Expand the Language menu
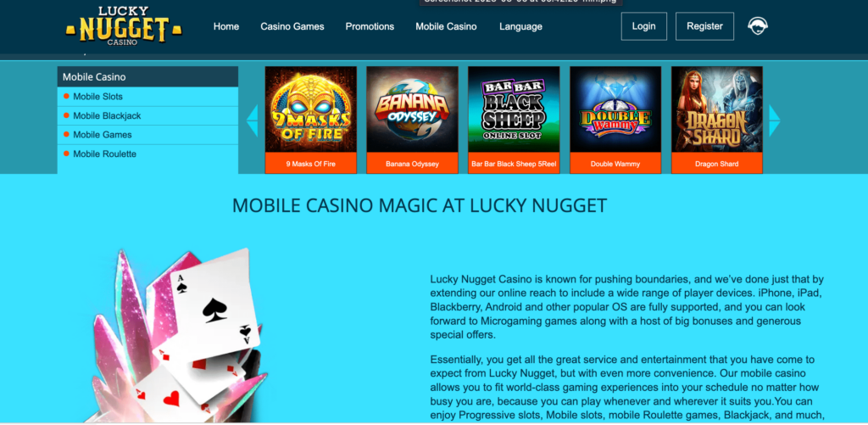The image size is (868, 425). tap(521, 26)
